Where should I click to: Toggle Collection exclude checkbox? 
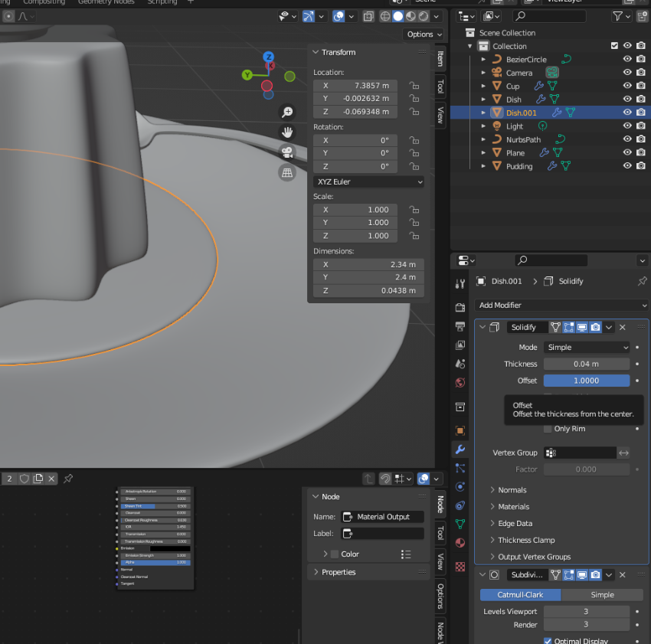(614, 46)
